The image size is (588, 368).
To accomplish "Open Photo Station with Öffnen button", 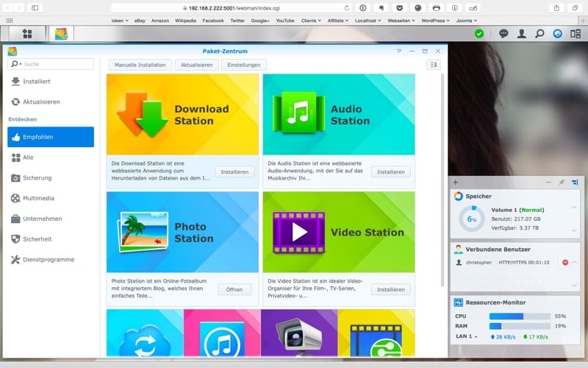I will click(x=234, y=289).
